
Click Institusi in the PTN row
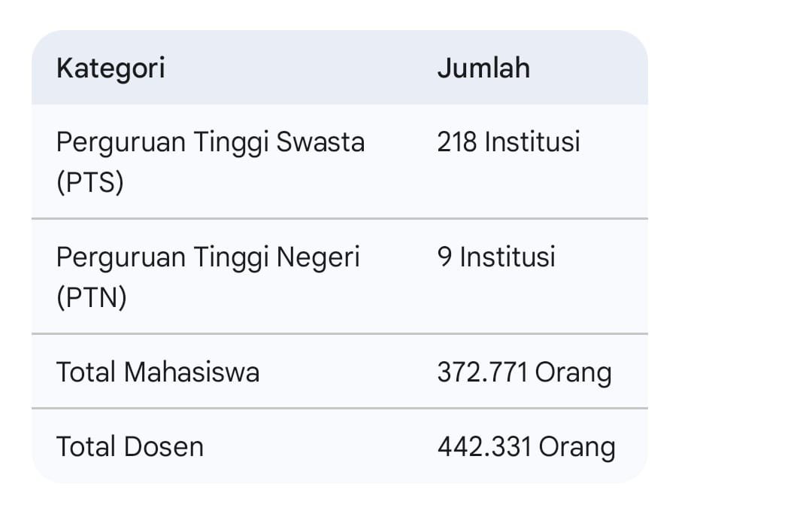tap(507, 257)
